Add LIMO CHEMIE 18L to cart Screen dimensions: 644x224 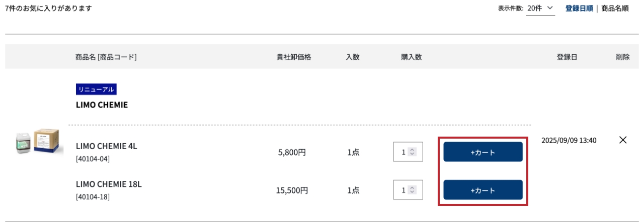pyautogui.click(x=482, y=190)
